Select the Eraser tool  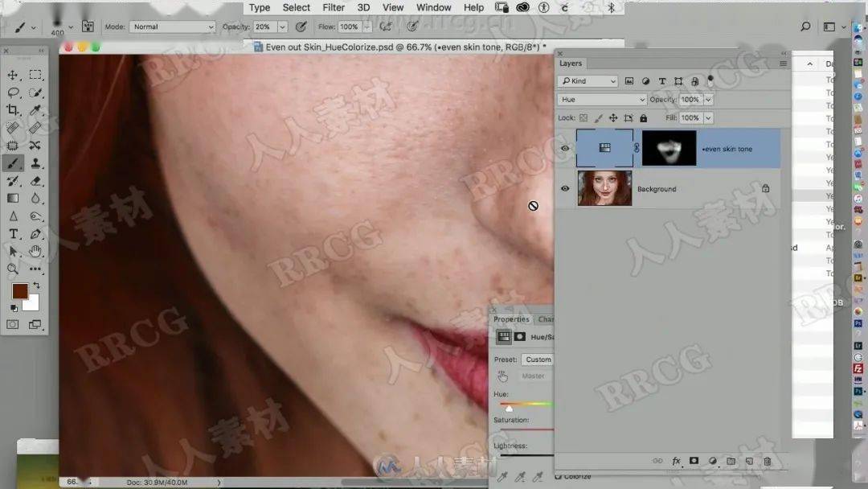[35, 181]
